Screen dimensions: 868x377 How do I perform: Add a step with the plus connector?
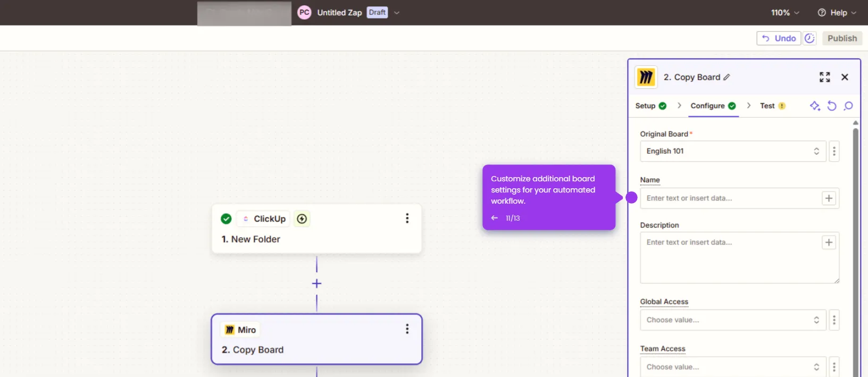(316, 283)
